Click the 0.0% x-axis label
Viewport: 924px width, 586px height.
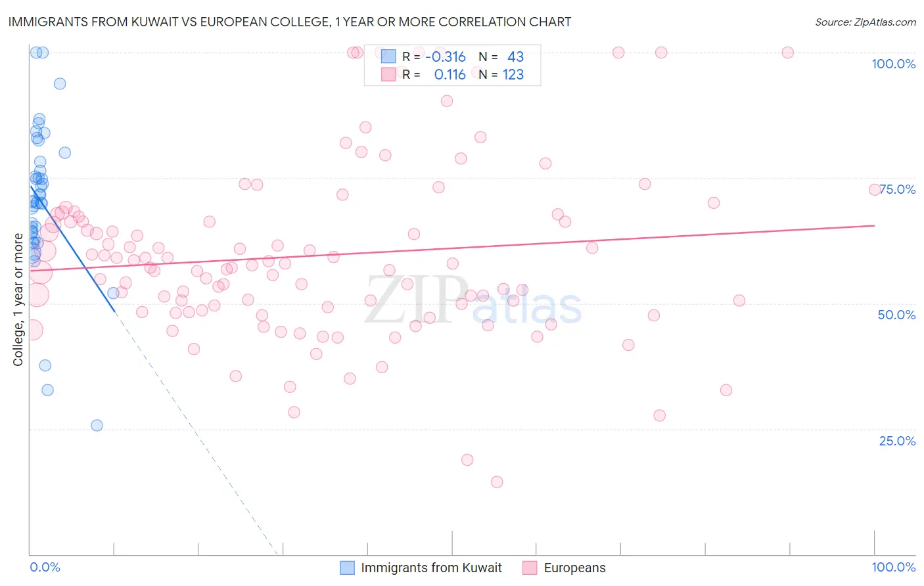[45, 567]
